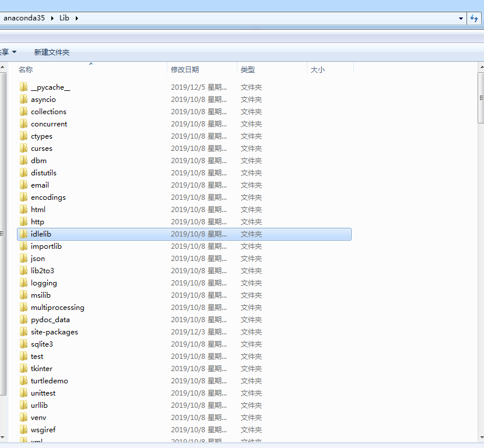Click the distutils folder icon
Image resolution: width=484 pixels, height=448 pixels.
click(x=23, y=172)
